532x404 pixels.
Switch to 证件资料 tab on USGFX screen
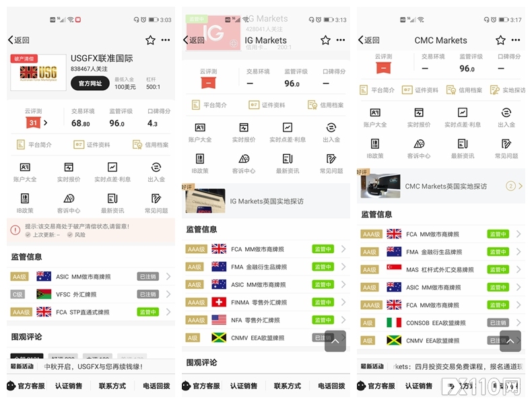pos(92,145)
